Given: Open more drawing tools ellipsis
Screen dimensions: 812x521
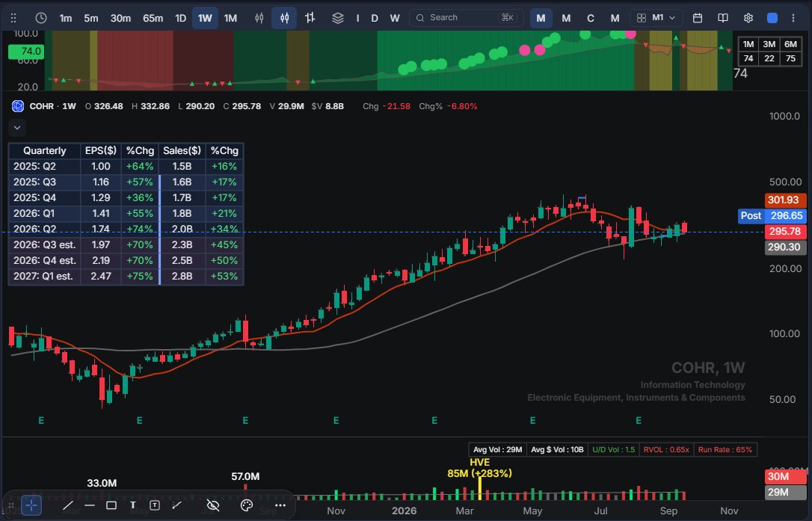Looking at the screenshot, I should point(280,505).
